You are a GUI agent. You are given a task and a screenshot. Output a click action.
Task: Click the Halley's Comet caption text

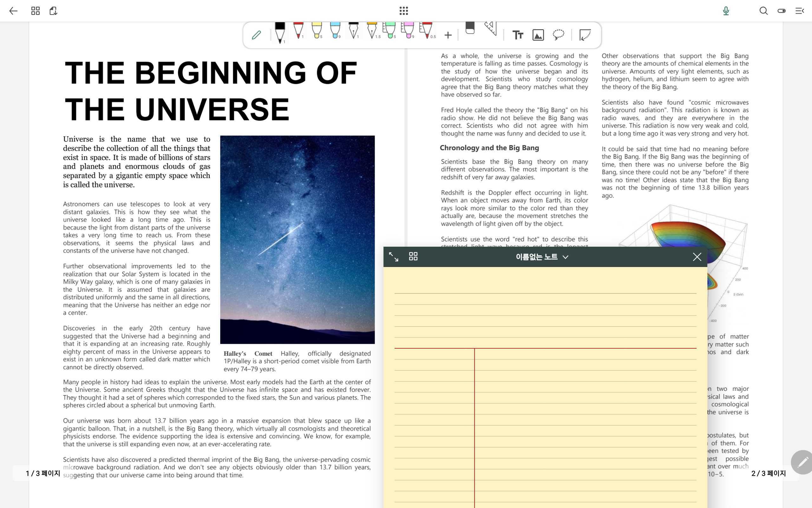coord(297,361)
